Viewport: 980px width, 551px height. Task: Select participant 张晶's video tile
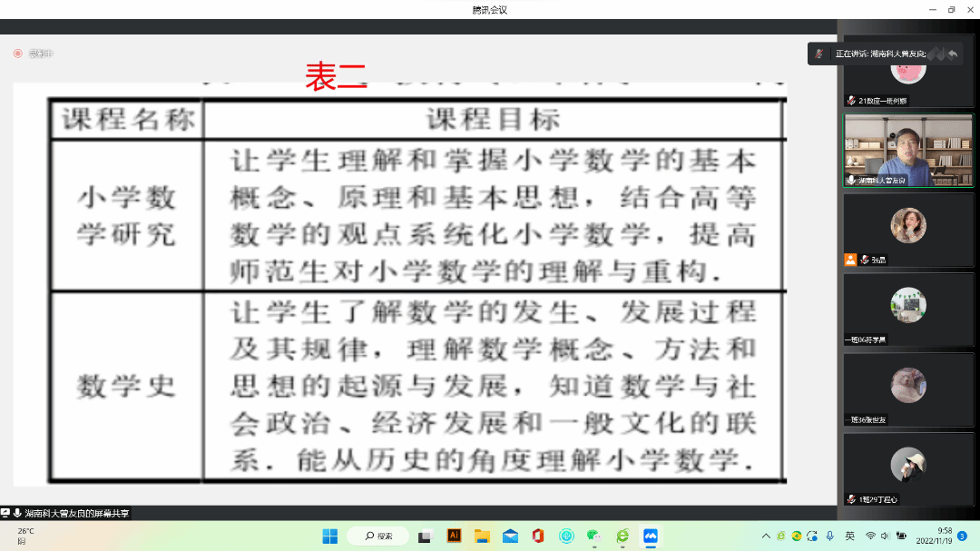tap(907, 230)
